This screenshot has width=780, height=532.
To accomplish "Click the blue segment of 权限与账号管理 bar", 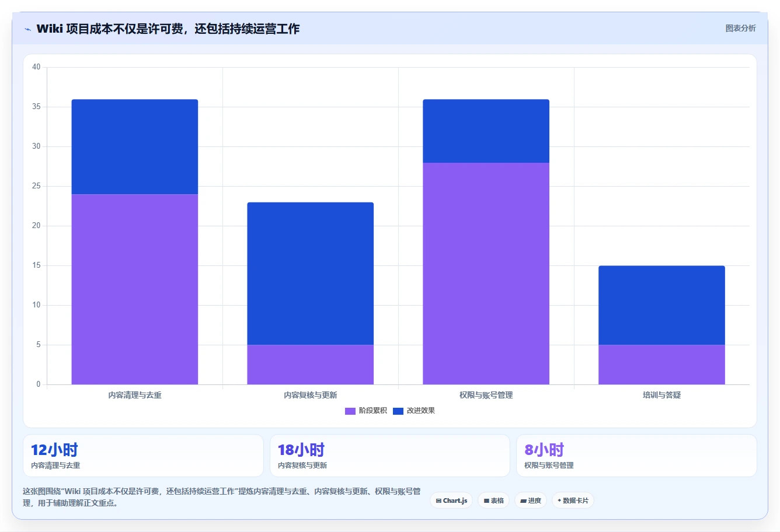I will (x=486, y=131).
